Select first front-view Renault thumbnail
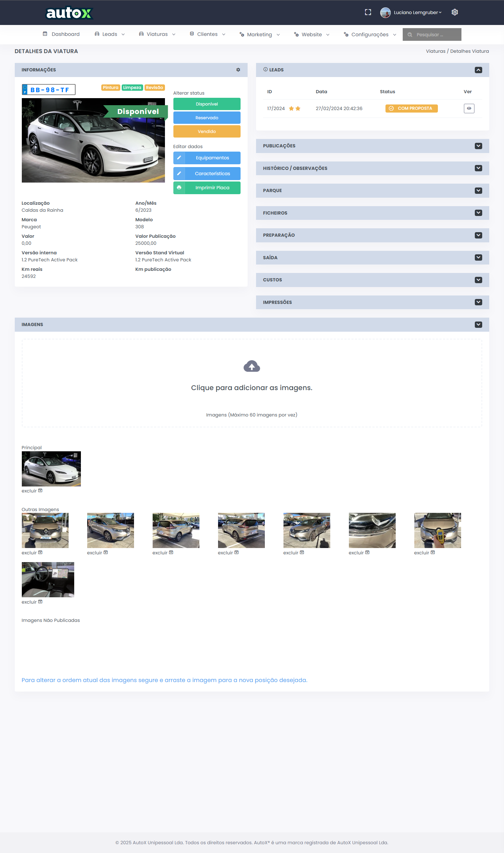Image resolution: width=504 pixels, height=853 pixels. point(45,530)
